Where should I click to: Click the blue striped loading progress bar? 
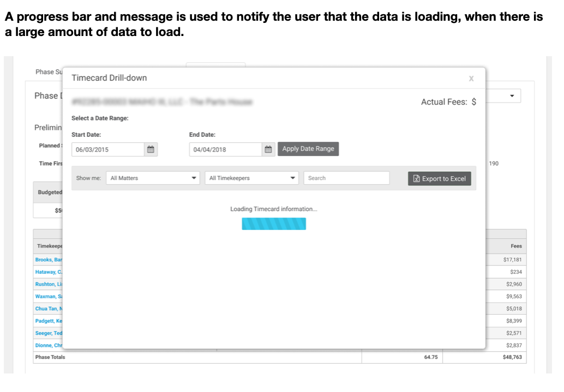(x=274, y=224)
